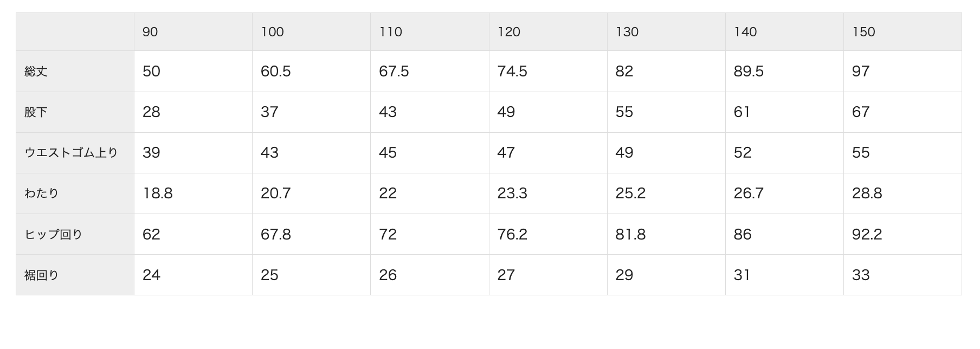Click the わたり row header

point(42,193)
